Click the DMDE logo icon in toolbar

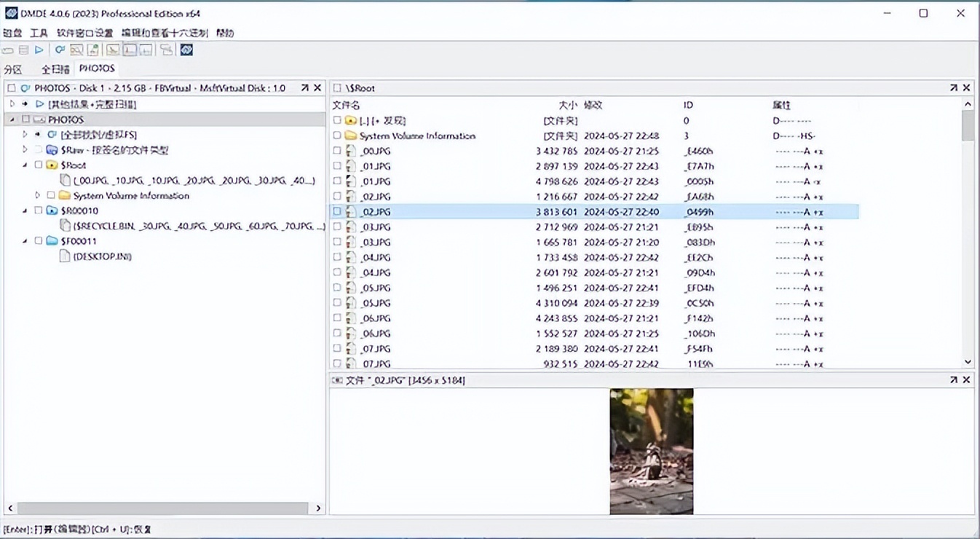point(186,50)
